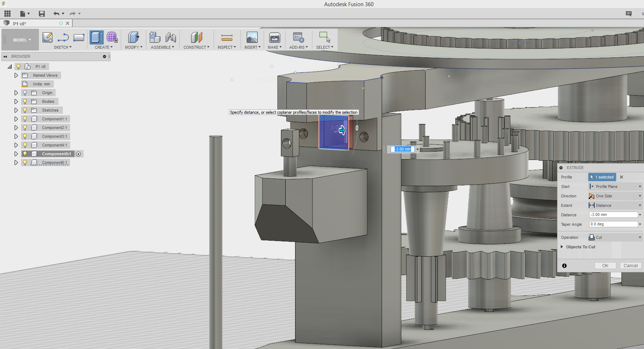This screenshot has height=349, width=644.
Task: Click the Construct plane icon
Action: pyautogui.click(x=196, y=37)
